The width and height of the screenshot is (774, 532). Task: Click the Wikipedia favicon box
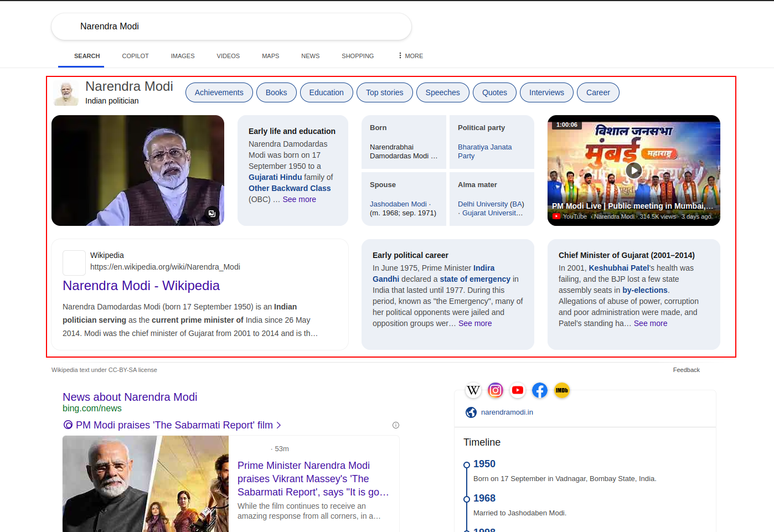[74, 262]
